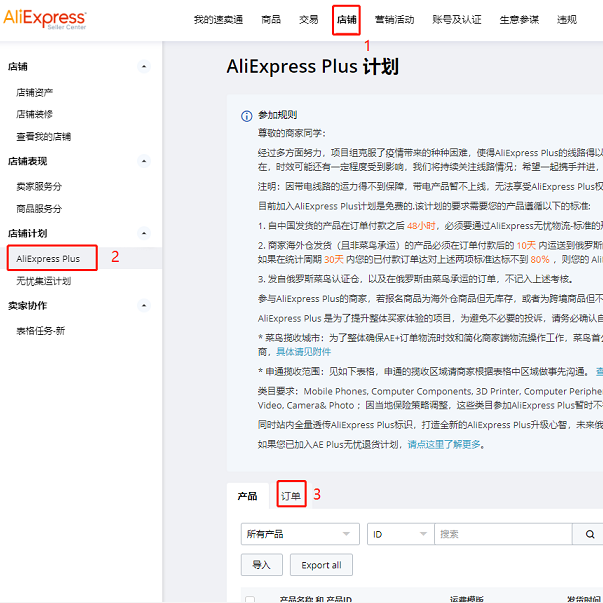
Task: Click the 店铺计划 section heading
Action: (x=27, y=233)
